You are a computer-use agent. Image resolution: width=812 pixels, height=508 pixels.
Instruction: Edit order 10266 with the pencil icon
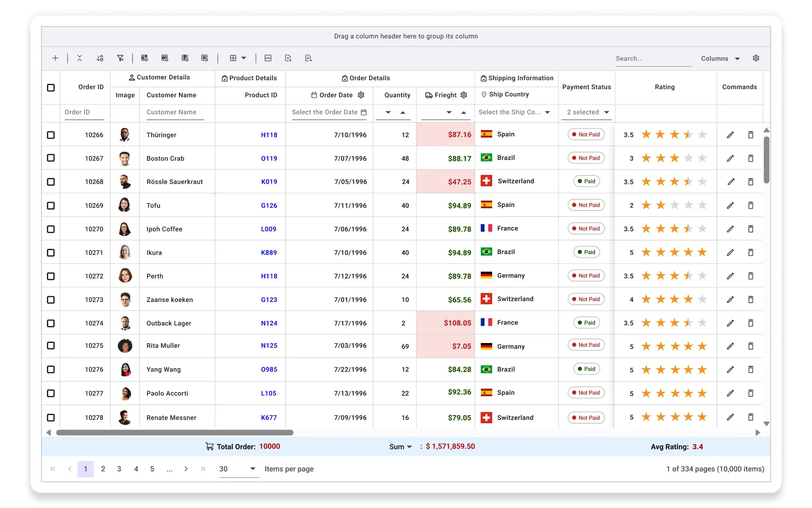point(730,135)
